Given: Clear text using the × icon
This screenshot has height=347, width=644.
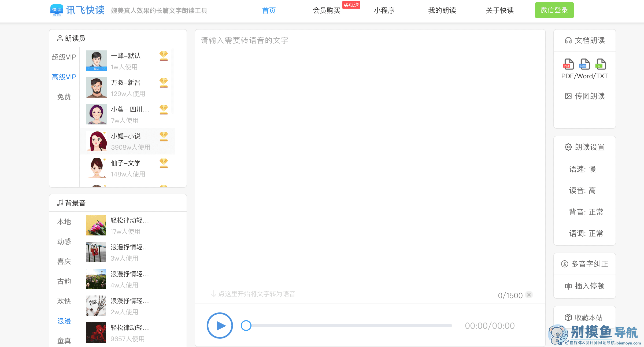Looking at the screenshot, I should (529, 294).
